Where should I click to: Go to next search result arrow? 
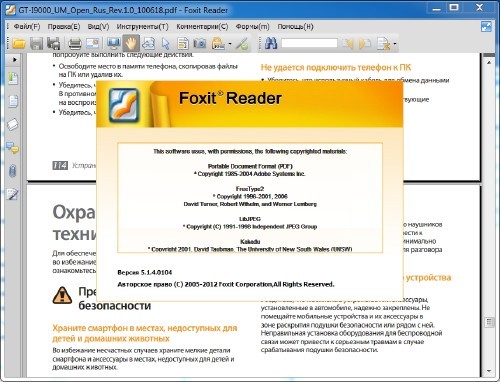365,44
